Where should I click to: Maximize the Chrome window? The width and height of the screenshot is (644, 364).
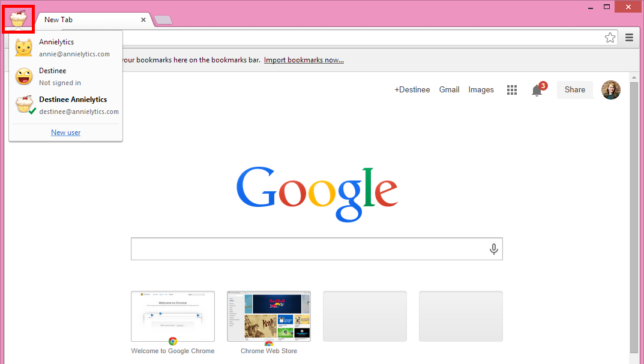[607, 7]
